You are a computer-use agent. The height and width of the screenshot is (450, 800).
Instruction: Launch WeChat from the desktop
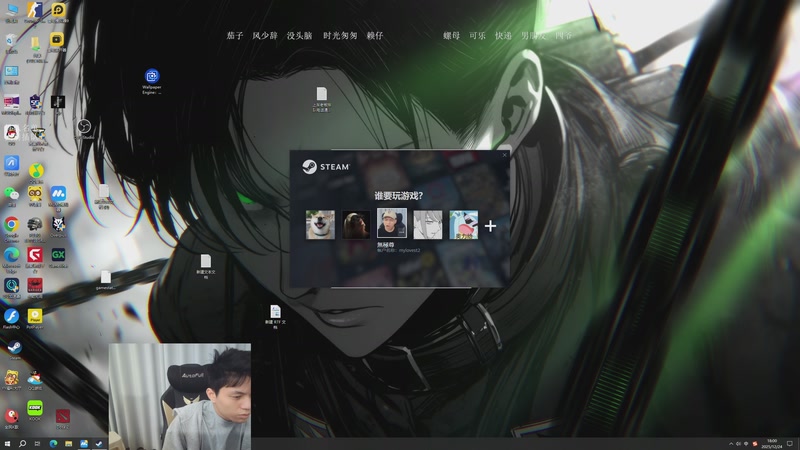(x=11, y=196)
